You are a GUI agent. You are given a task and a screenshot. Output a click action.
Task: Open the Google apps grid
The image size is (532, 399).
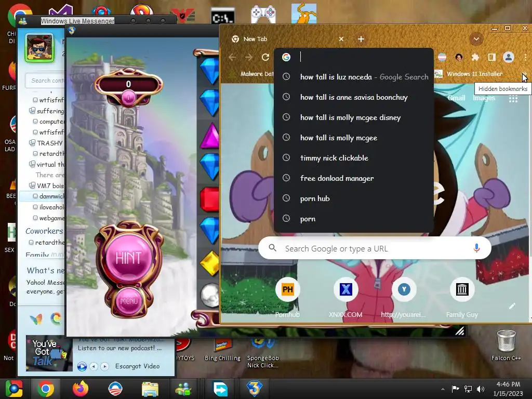[x=513, y=98]
